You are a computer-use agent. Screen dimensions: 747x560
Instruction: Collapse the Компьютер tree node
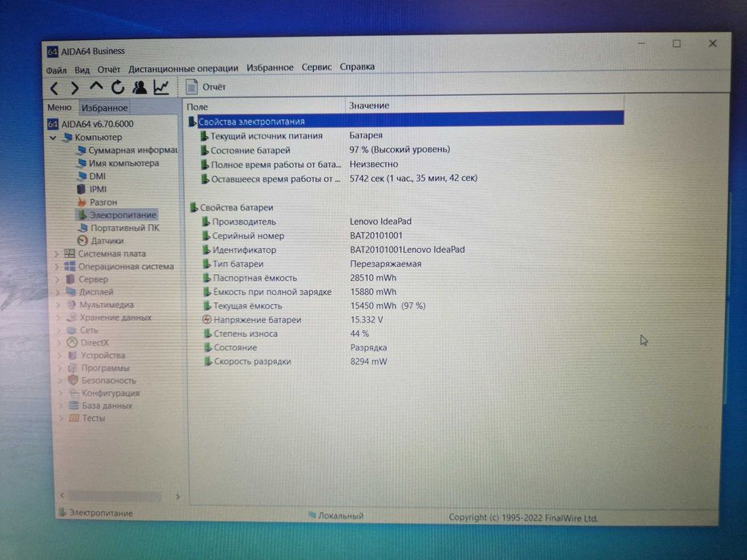pyautogui.click(x=54, y=138)
